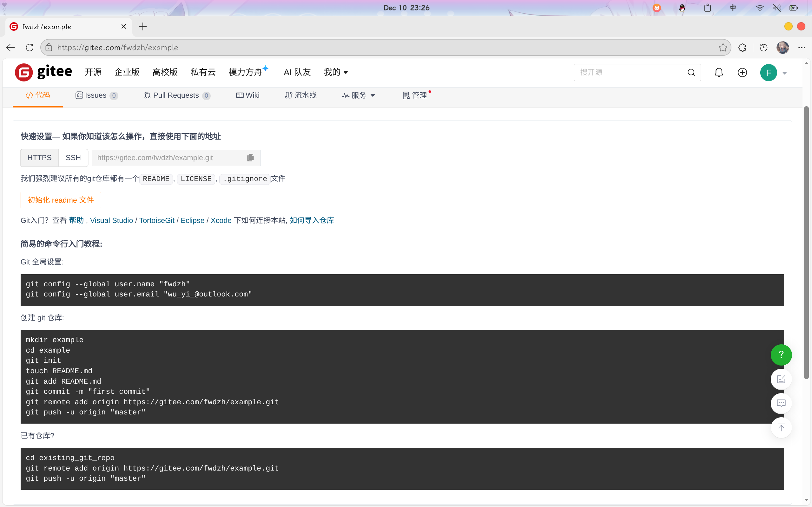The width and height of the screenshot is (812, 507).
Task: Open the floating chat message icon
Action: 781,403
